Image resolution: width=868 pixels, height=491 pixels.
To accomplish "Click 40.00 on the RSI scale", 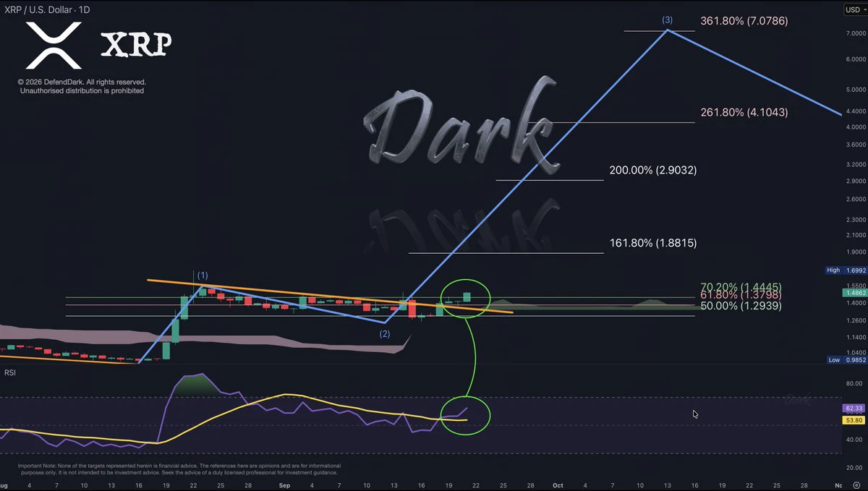I will coord(854,440).
